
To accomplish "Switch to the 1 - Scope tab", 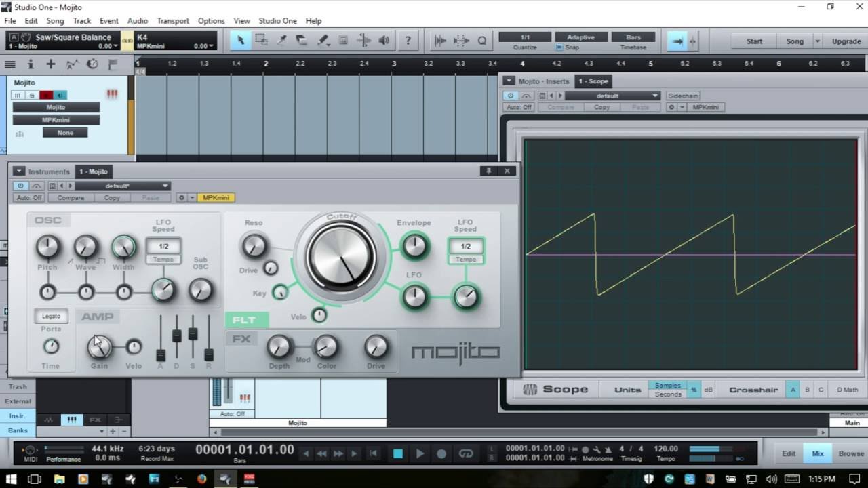I will point(593,81).
